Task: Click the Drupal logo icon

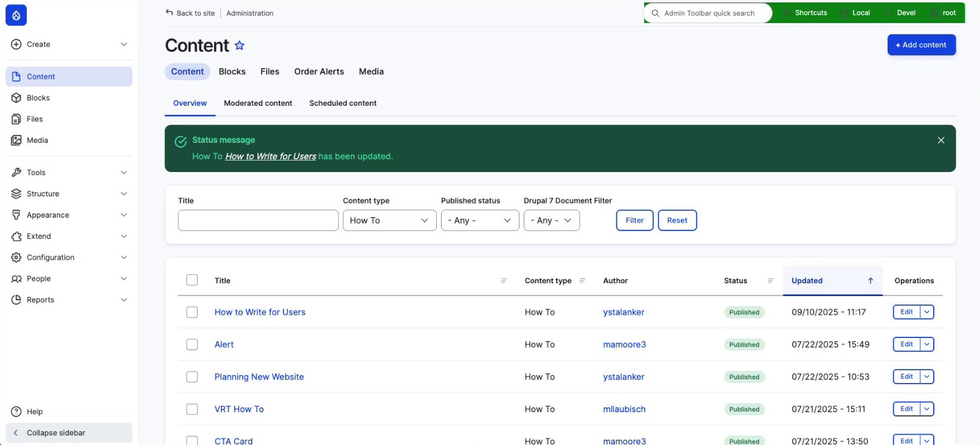Action: (16, 15)
